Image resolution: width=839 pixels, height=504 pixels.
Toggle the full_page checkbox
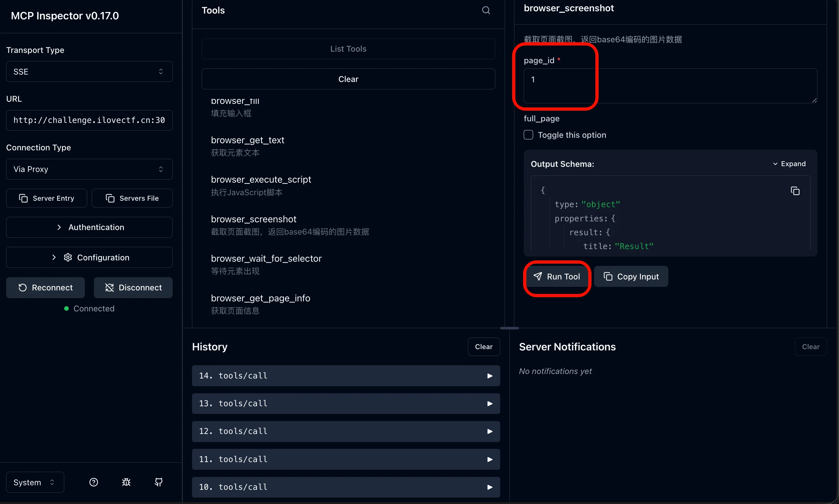click(x=528, y=135)
